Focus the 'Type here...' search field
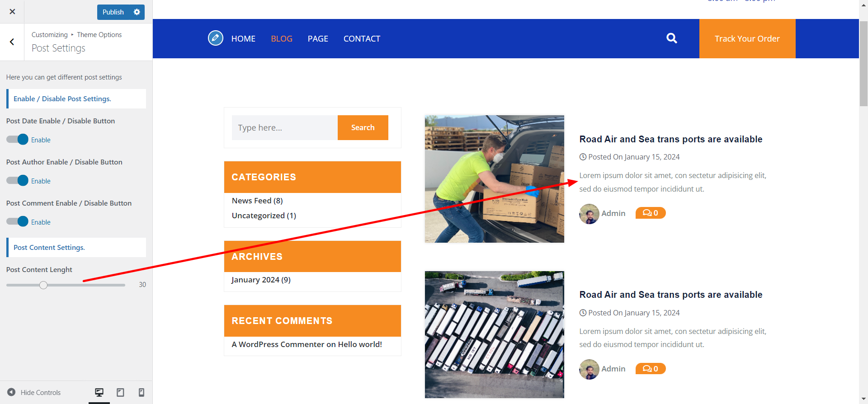Screen dimensions: 868x404 click(284, 128)
